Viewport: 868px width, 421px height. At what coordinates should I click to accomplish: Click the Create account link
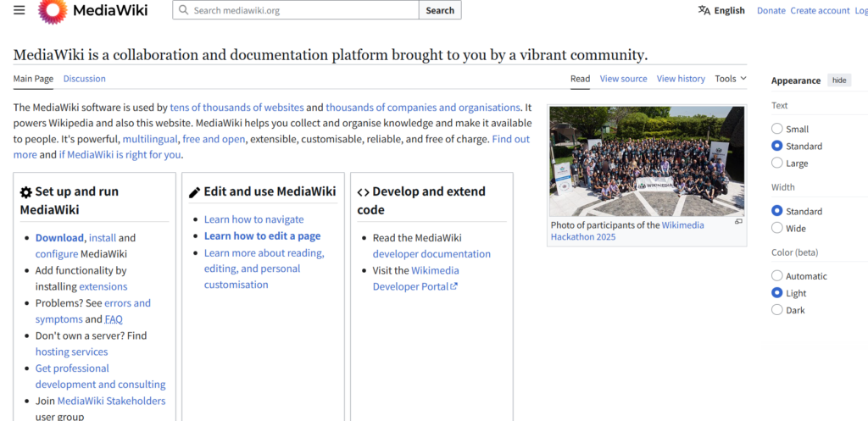point(820,11)
